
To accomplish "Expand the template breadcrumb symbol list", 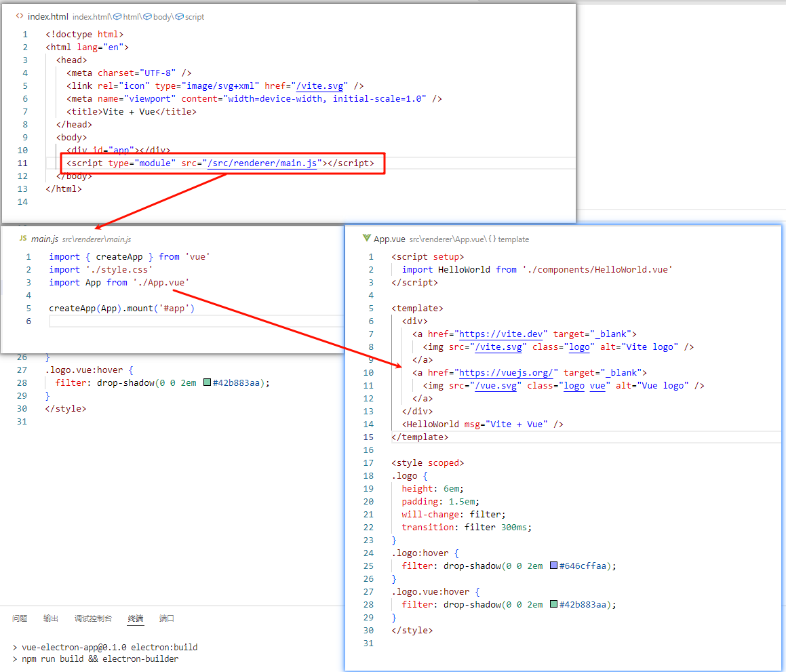I will pyautogui.click(x=515, y=239).
